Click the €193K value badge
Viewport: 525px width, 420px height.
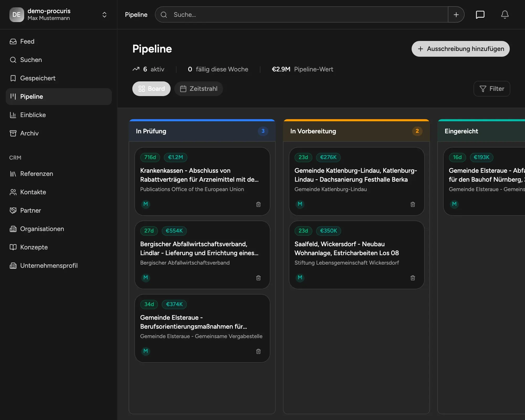click(482, 157)
